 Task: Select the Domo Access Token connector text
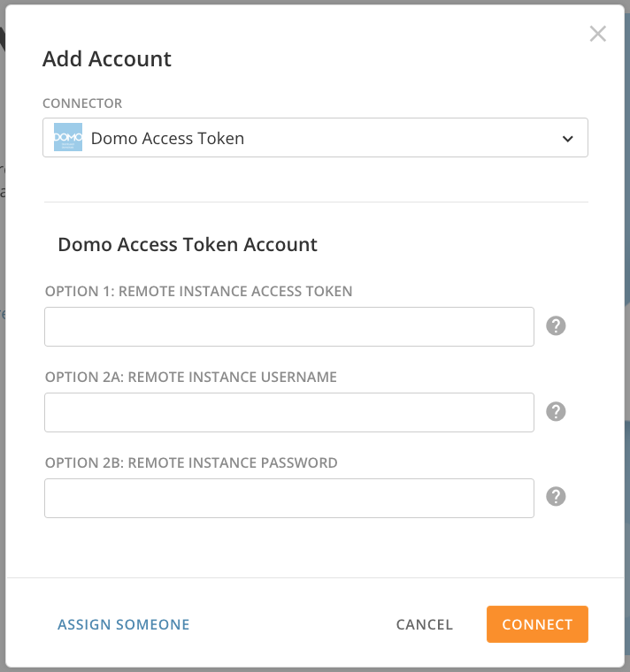click(167, 139)
